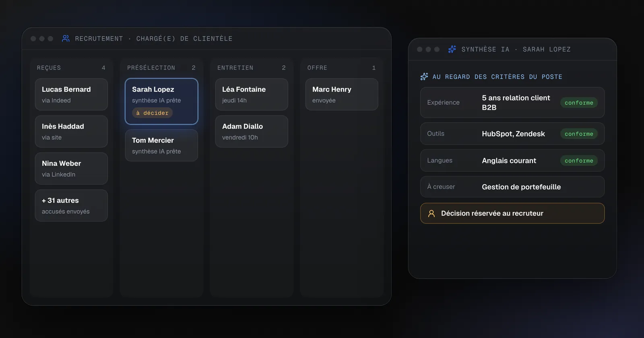Click the Recrutement window title text

click(154, 39)
